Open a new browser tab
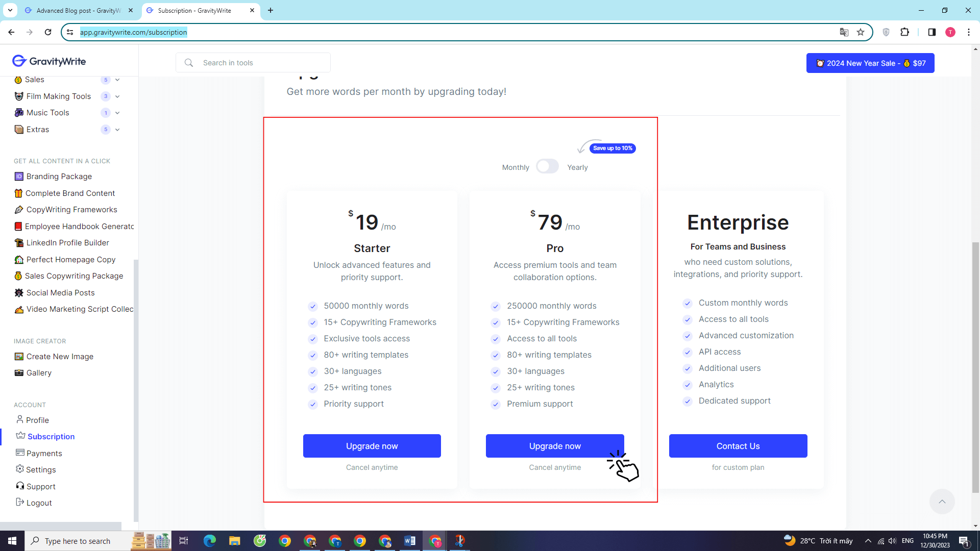980x551 pixels. [x=271, y=10]
